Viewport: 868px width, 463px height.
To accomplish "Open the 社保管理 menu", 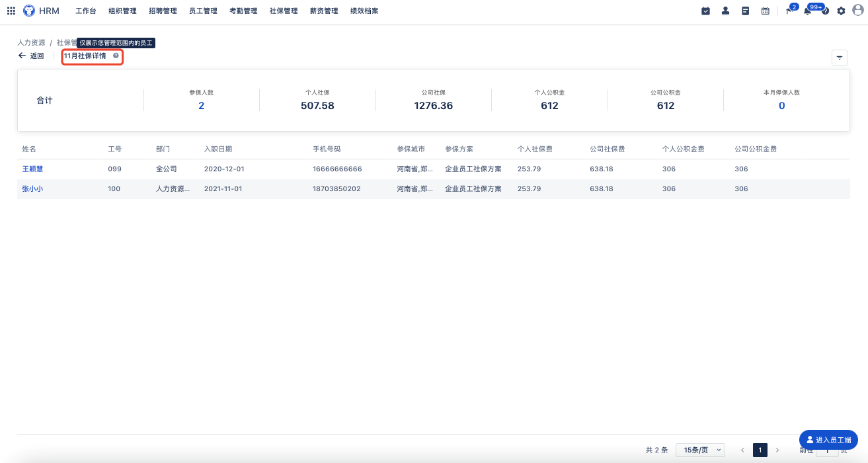I will pos(284,11).
